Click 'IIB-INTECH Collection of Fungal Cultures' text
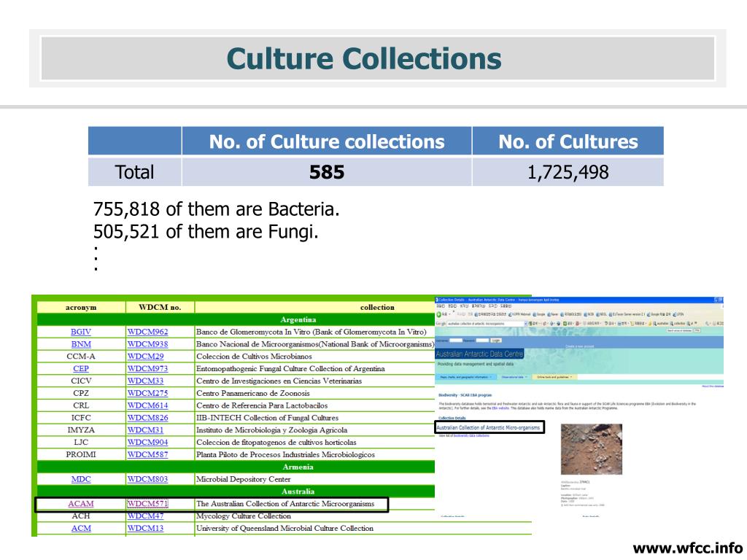The width and height of the screenshot is (747, 560). (x=267, y=418)
